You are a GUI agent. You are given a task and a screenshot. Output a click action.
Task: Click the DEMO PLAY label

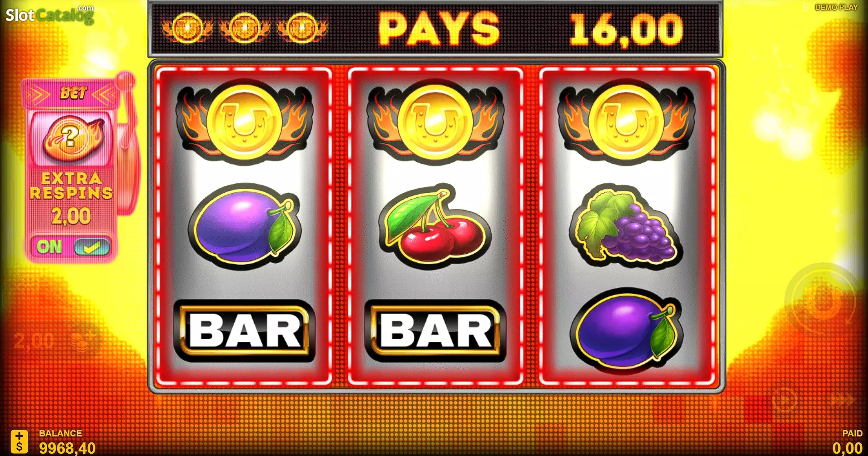click(x=836, y=7)
